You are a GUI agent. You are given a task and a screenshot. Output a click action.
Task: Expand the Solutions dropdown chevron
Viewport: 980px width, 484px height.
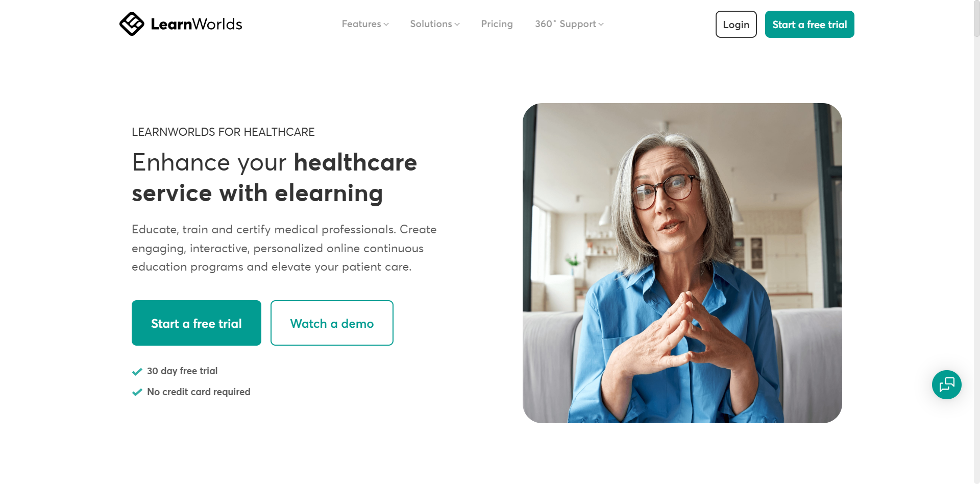point(457,25)
